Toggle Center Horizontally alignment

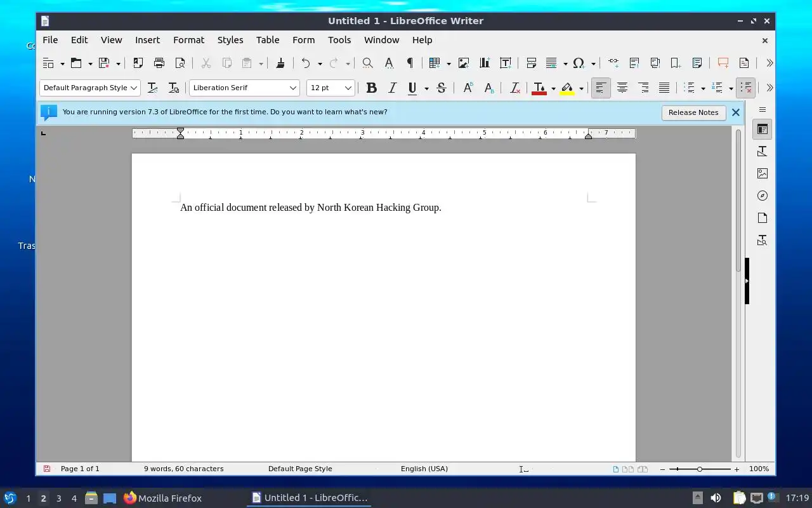click(x=622, y=88)
